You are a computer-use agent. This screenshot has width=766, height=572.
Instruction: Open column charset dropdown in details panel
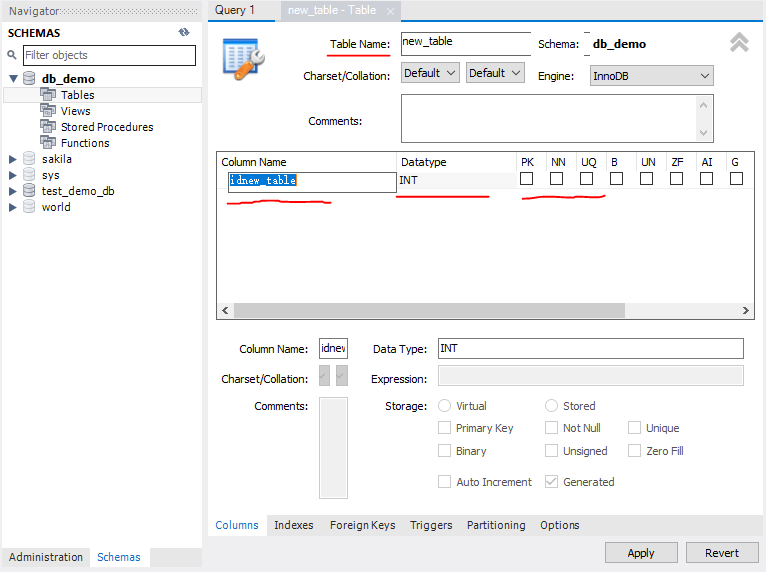click(x=324, y=376)
